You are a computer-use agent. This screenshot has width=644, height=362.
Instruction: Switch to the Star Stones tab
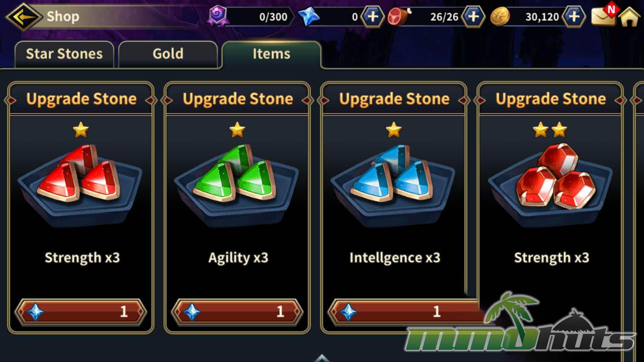click(x=64, y=54)
